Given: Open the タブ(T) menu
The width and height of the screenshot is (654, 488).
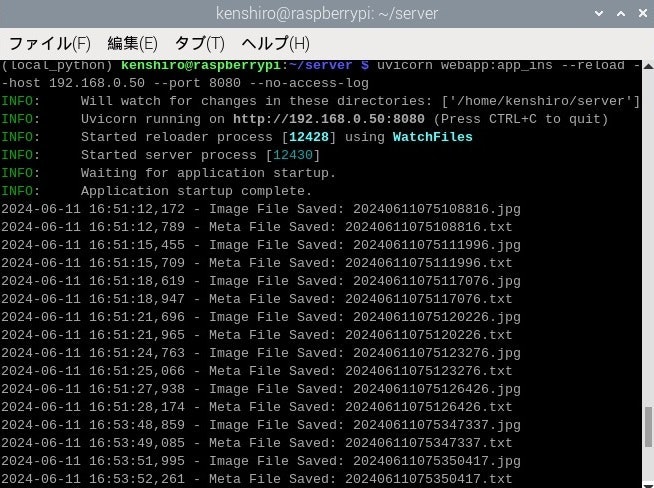Looking at the screenshot, I should pyautogui.click(x=199, y=43).
